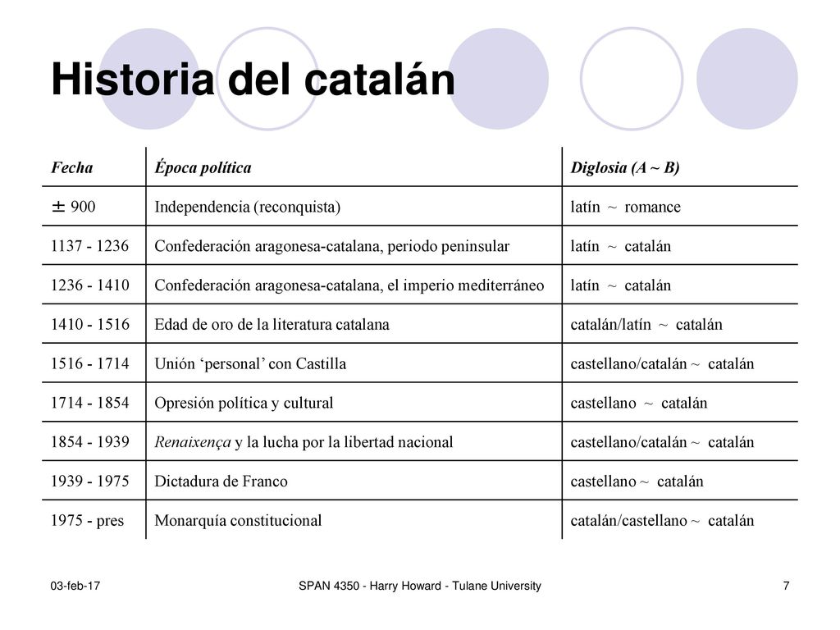840x630 pixels.
Task: Click the '03-feb-17' footer date
Action: (75, 586)
